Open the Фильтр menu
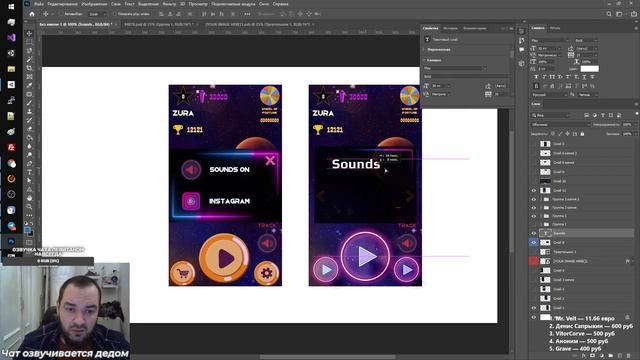The width and height of the screenshot is (640, 360). [169, 4]
